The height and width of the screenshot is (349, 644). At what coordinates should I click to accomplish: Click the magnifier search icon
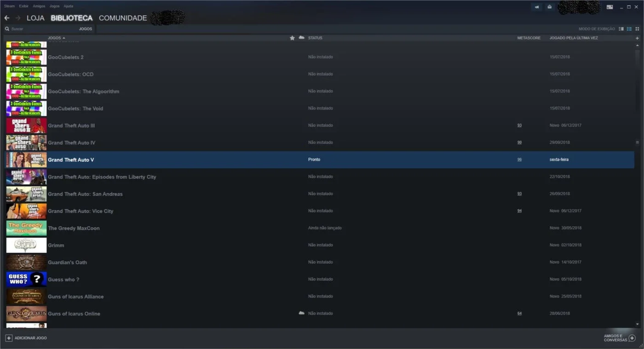(x=7, y=29)
